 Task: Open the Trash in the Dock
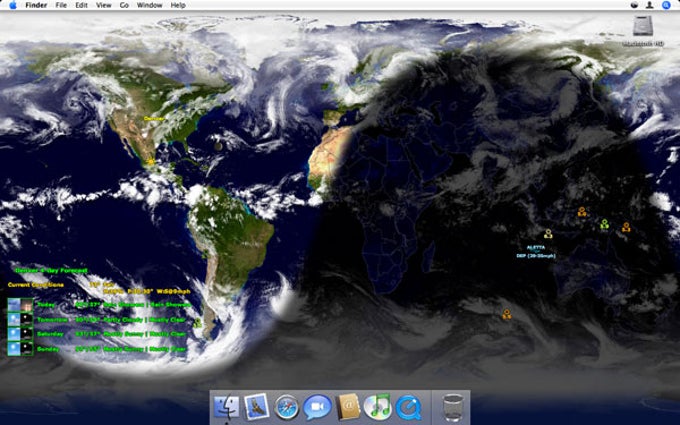454,407
